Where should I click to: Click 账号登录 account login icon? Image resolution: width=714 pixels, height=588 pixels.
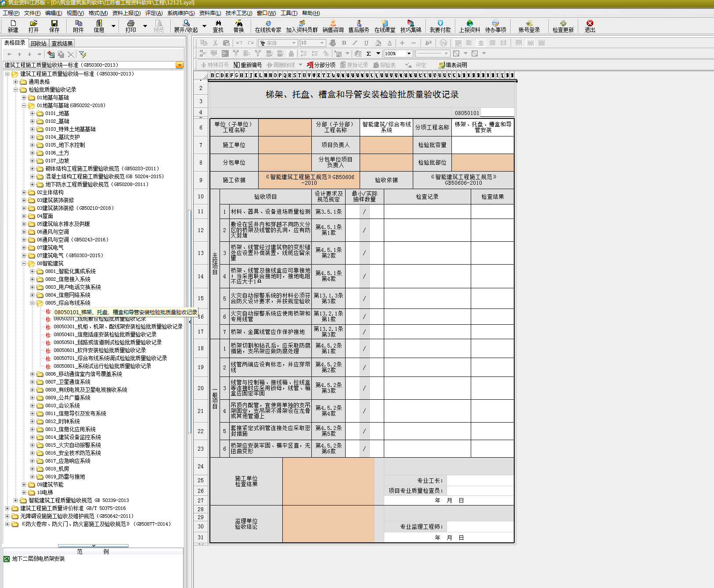[529, 26]
